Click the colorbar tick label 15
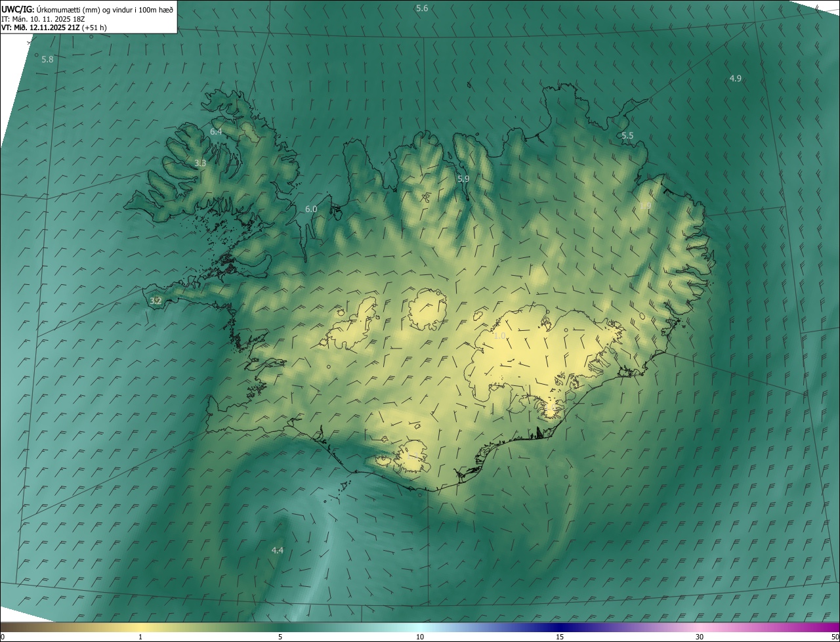Screen dimensions: 840x642 pos(560,637)
